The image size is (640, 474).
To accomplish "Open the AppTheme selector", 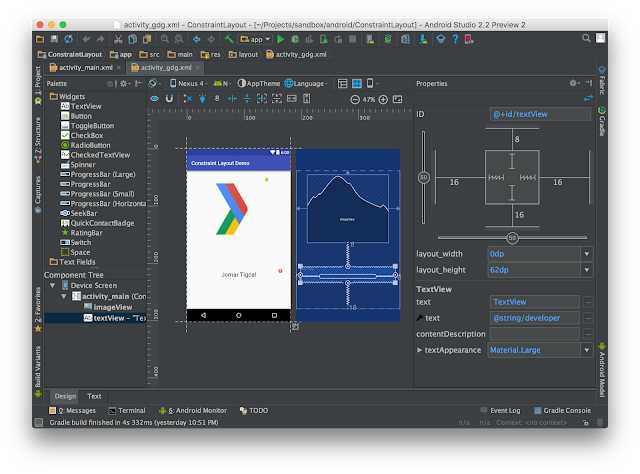I will click(x=261, y=84).
